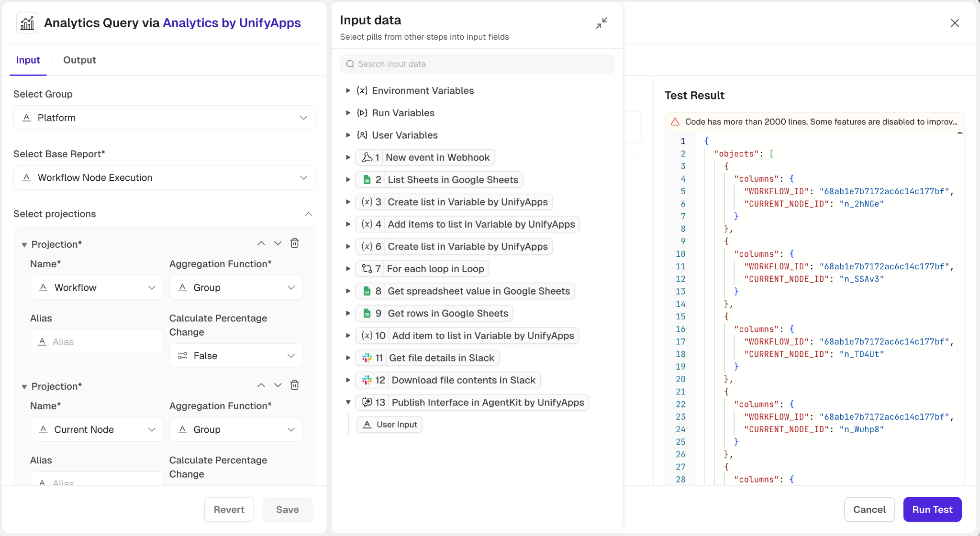Image resolution: width=980 pixels, height=536 pixels.
Task: Click the Slack step 11 Get file details pill
Action: click(427, 358)
